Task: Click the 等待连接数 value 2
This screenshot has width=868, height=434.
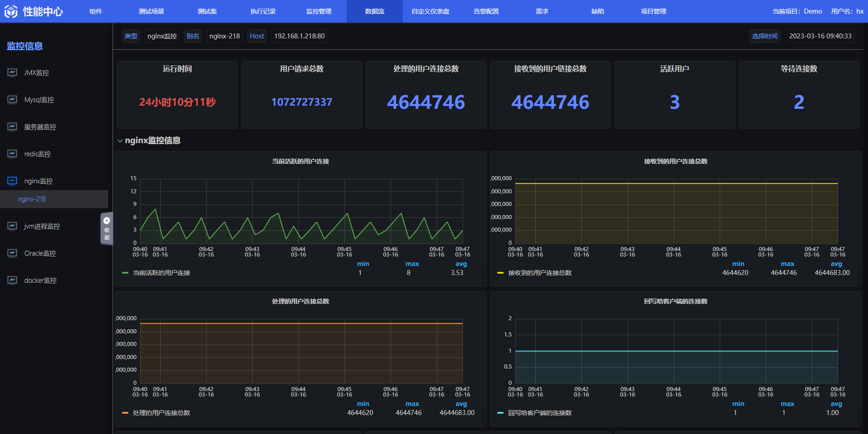Action: coord(799,102)
